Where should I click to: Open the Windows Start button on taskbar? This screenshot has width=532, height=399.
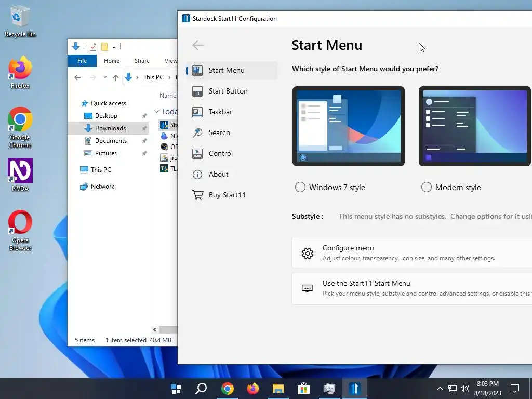176,389
